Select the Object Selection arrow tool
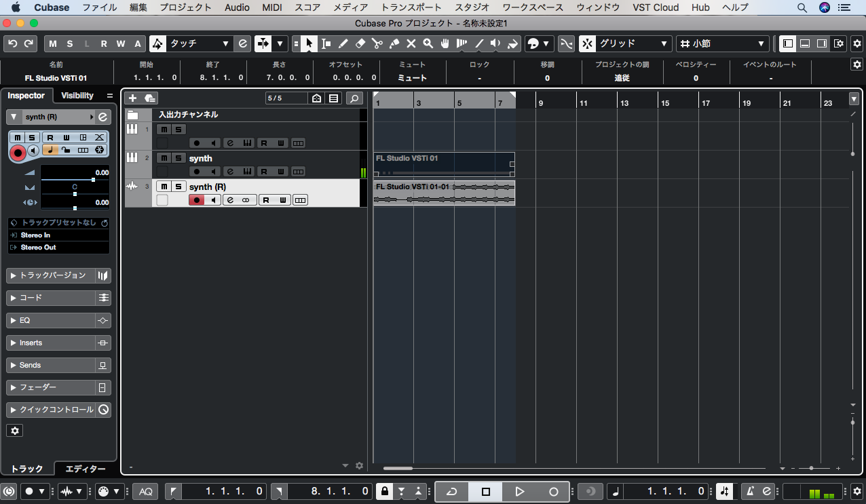866x504 pixels. pyautogui.click(x=309, y=43)
